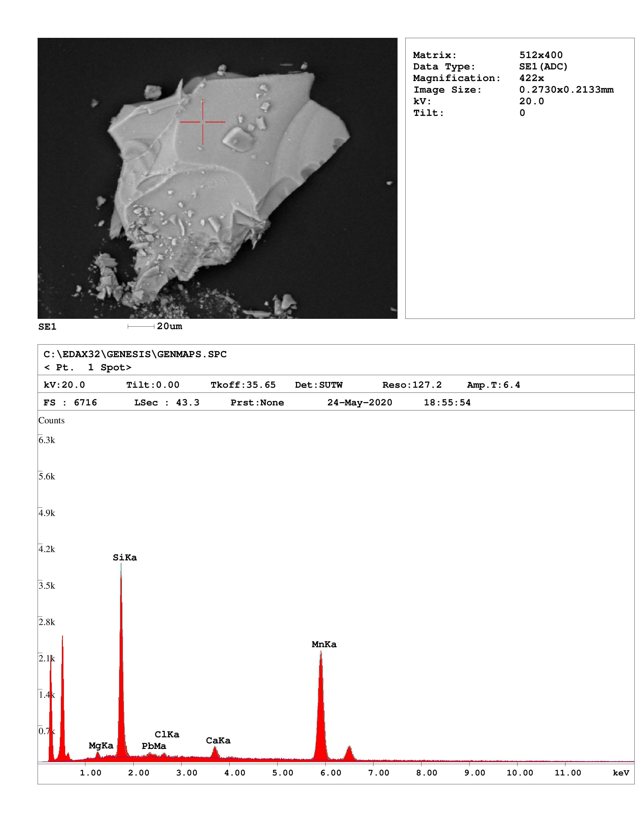
Task: Click the SE1 label below the image
Action: (47, 327)
